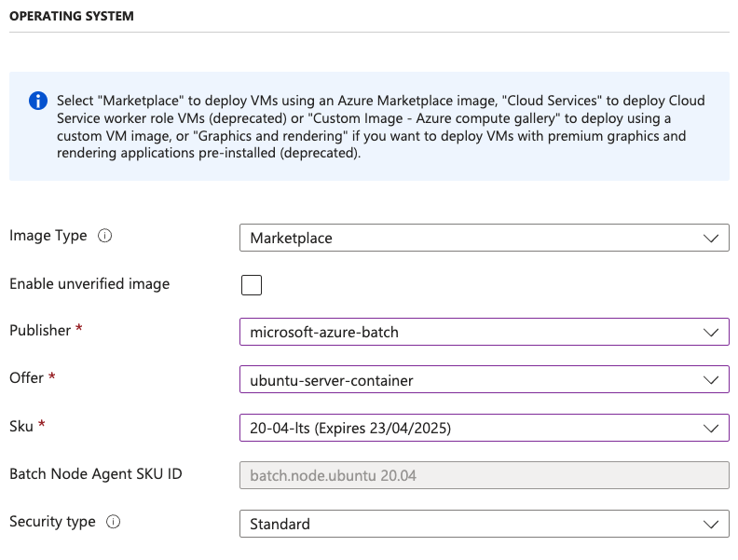
Task: Click the Sku field label
Action: [x=21, y=427]
